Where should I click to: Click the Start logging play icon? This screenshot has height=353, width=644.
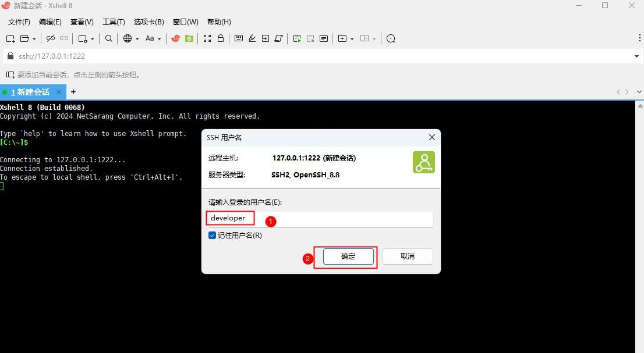coord(297,38)
